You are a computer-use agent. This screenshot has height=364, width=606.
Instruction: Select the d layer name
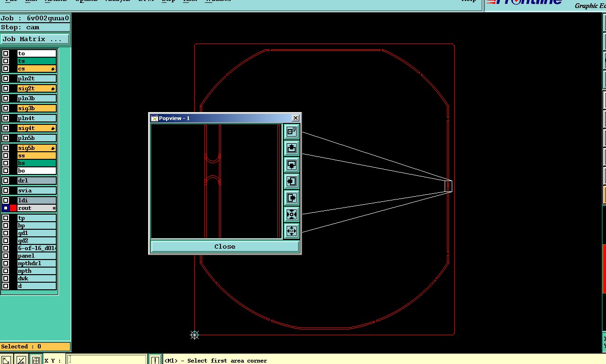coord(37,286)
